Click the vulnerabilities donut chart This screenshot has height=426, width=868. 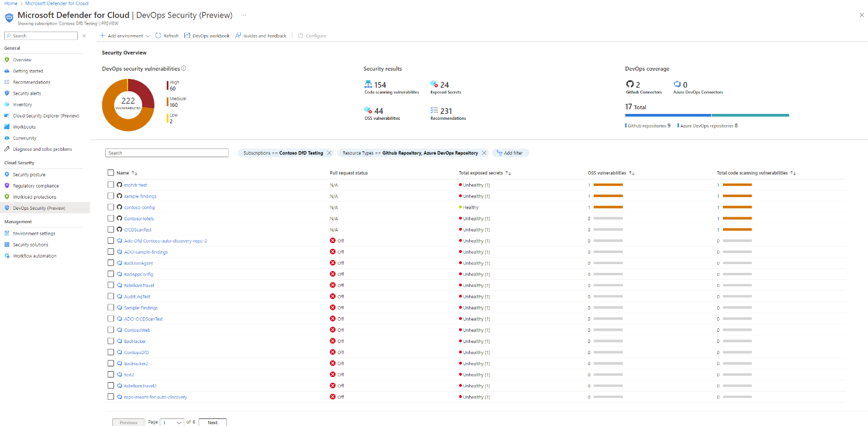coord(128,105)
